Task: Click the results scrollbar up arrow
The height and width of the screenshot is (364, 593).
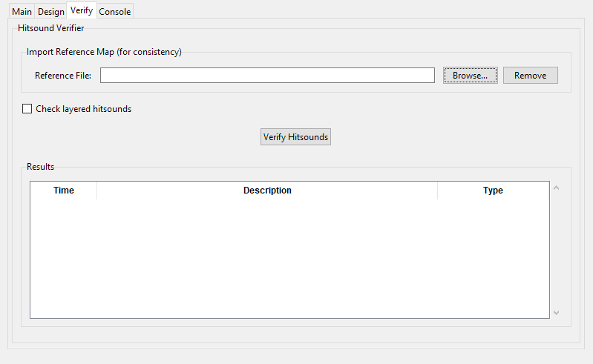Action: click(x=557, y=188)
